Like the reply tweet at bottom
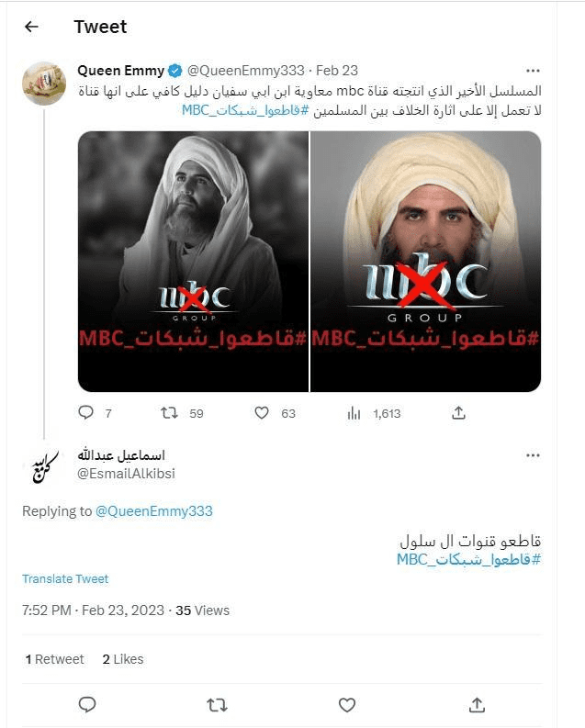 coord(347,705)
